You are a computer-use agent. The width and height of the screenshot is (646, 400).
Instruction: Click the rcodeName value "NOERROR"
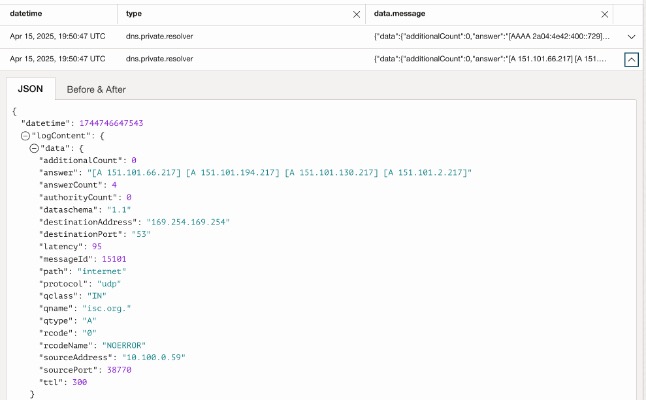click(124, 345)
